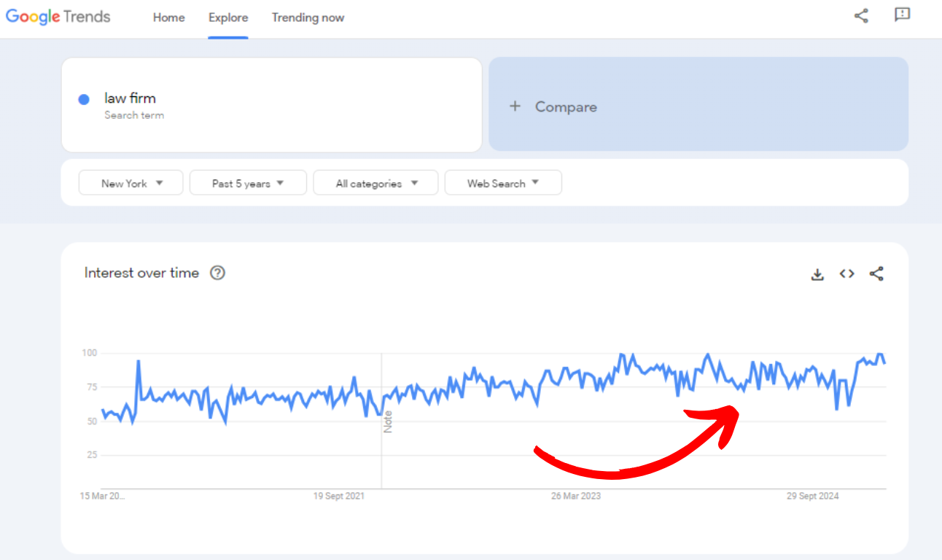The width and height of the screenshot is (942, 560).
Task: Expand the Past 5 years dropdown
Action: (248, 183)
